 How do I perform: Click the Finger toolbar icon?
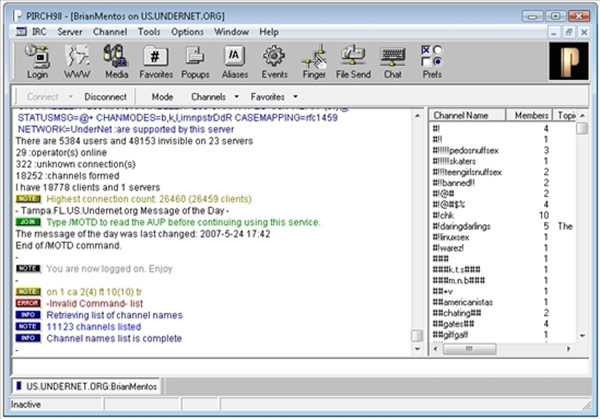point(314,61)
